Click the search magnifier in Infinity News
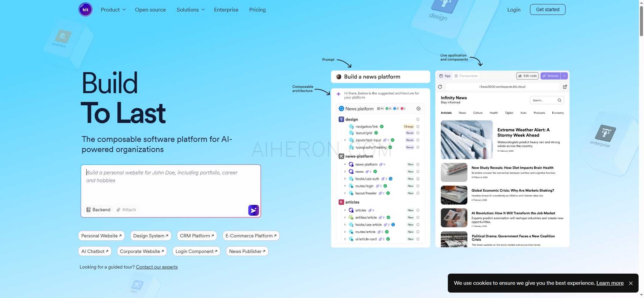 (559, 100)
